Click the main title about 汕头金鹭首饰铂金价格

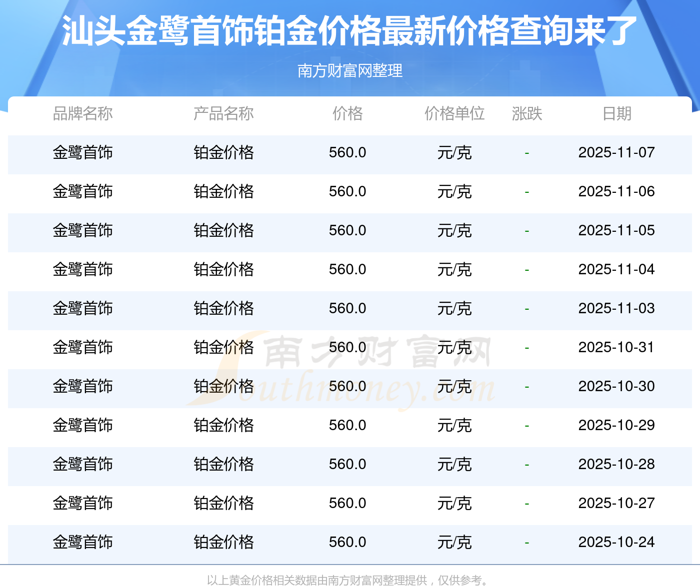(x=349, y=31)
